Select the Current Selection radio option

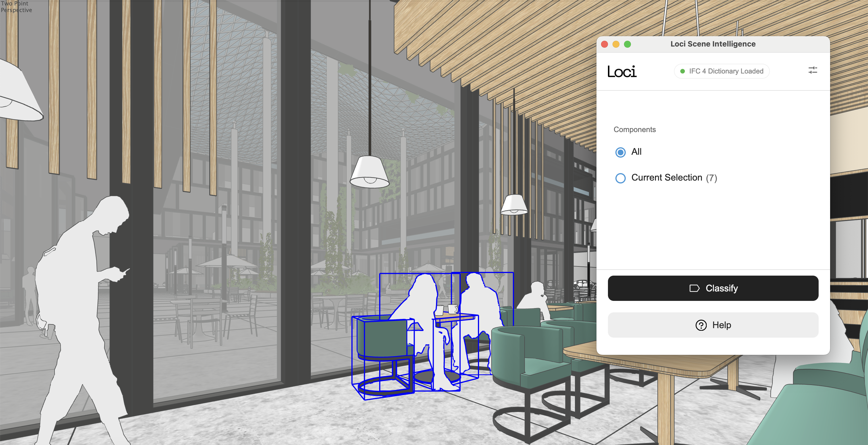point(620,178)
